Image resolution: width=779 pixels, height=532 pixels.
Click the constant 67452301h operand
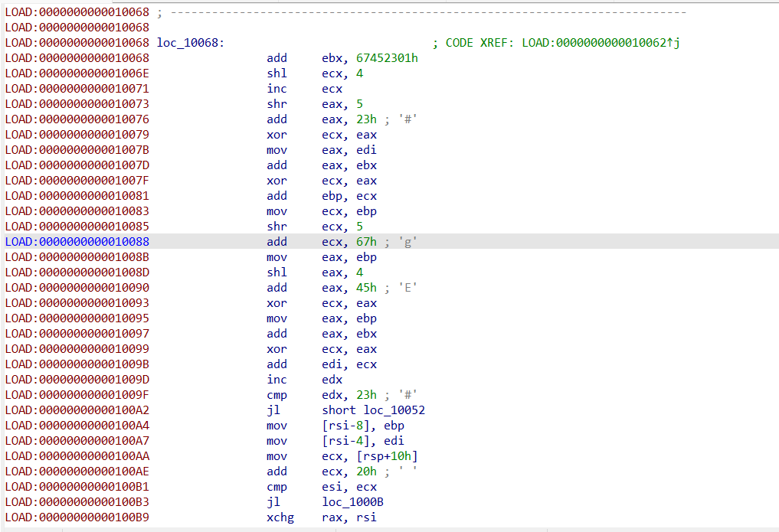[387, 58]
